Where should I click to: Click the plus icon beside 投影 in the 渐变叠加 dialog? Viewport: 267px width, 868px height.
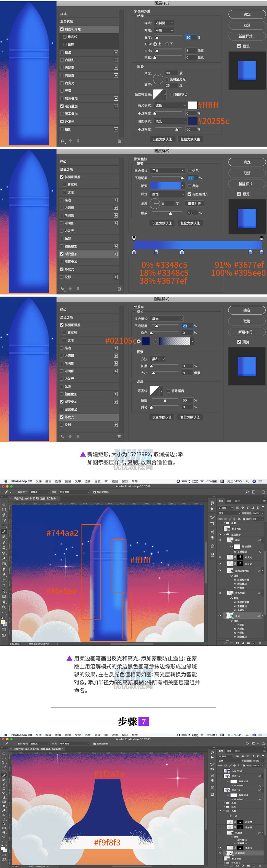(115, 277)
